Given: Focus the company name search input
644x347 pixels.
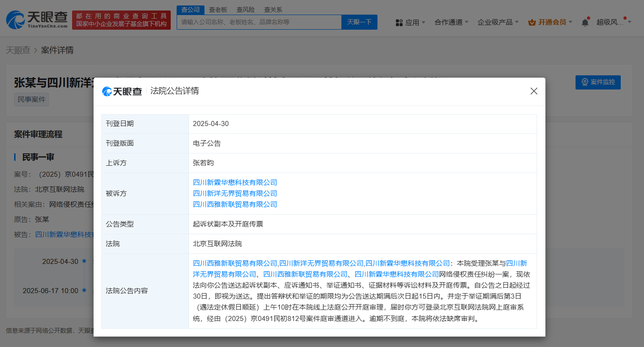Looking at the screenshot, I should (259, 22).
